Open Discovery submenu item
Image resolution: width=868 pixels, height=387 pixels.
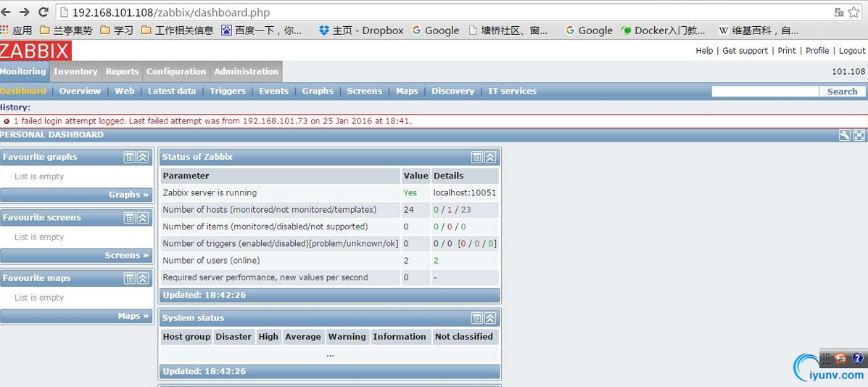point(452,91)
